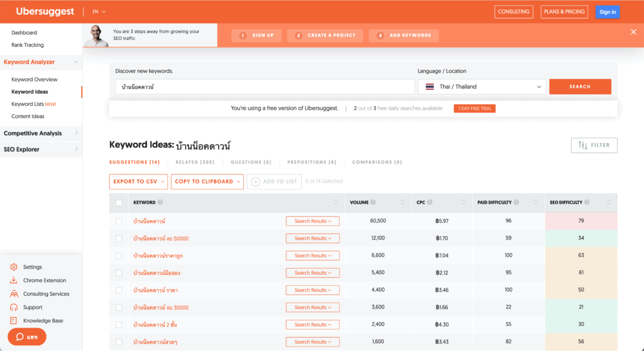Image resolution: width=644 pixels, height=351 pixels.
Task: Check the box for the 2,400 volume row
Action: [x=119, y=325]
